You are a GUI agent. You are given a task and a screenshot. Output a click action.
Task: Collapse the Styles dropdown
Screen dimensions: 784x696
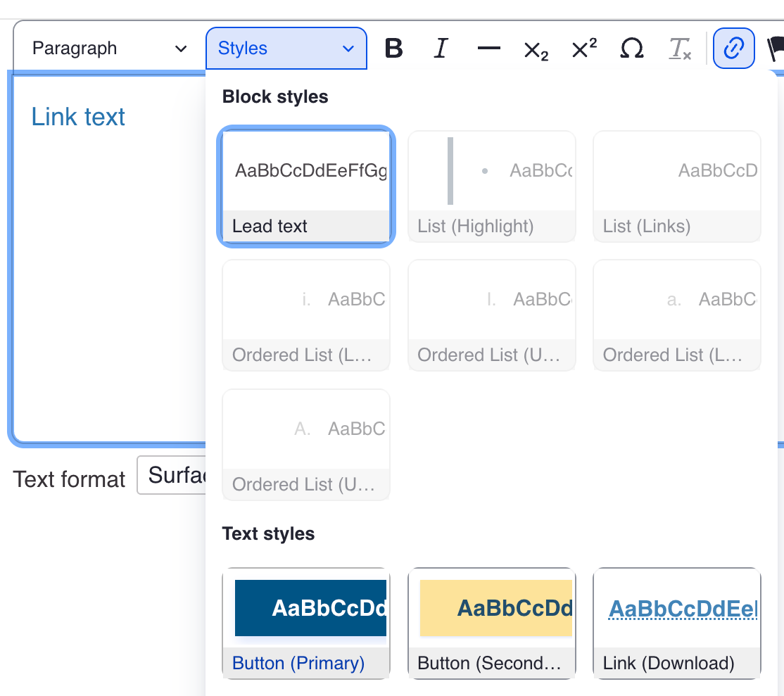click(286, 49)
